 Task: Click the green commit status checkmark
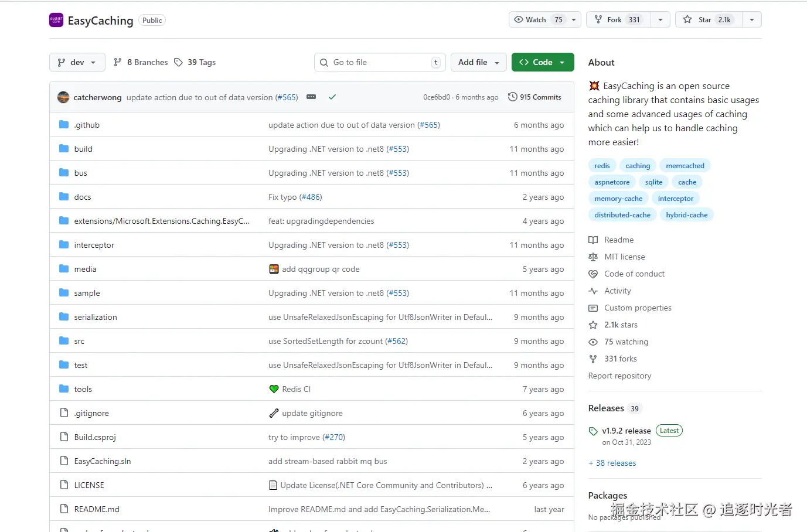pyautogui.click(x=332, y=97)
